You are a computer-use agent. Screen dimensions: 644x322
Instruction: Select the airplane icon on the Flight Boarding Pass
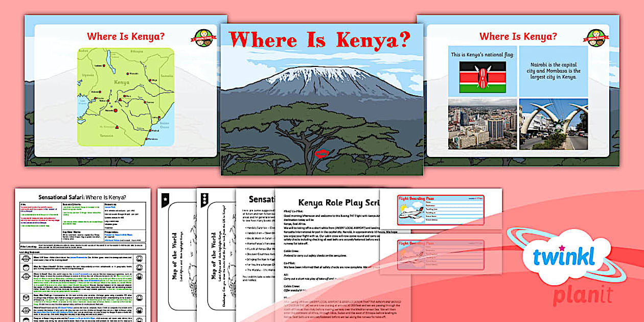click(x=411, y=215)
